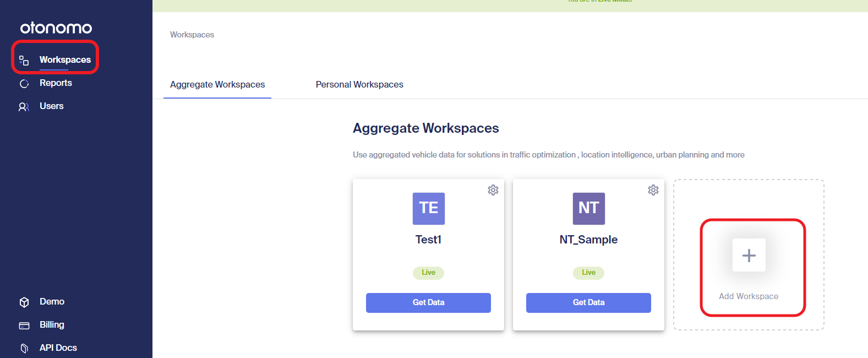Click Get Data for Test1
This screenshot has width=868, height=358.
click(428, 302)
